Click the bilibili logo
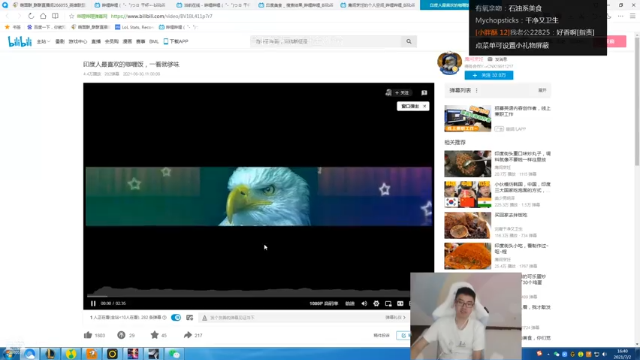 [x=20, y=41]
